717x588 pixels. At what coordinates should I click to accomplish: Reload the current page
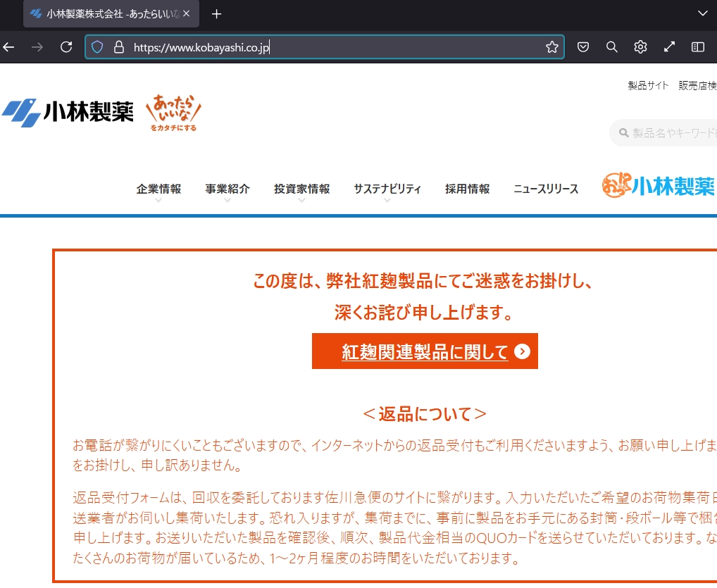pos(66,47)
